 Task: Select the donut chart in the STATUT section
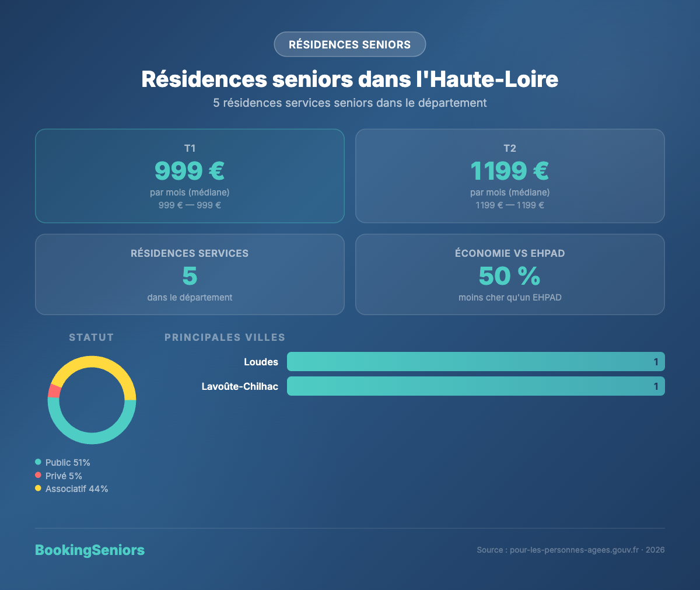click(x=92, y=400)
